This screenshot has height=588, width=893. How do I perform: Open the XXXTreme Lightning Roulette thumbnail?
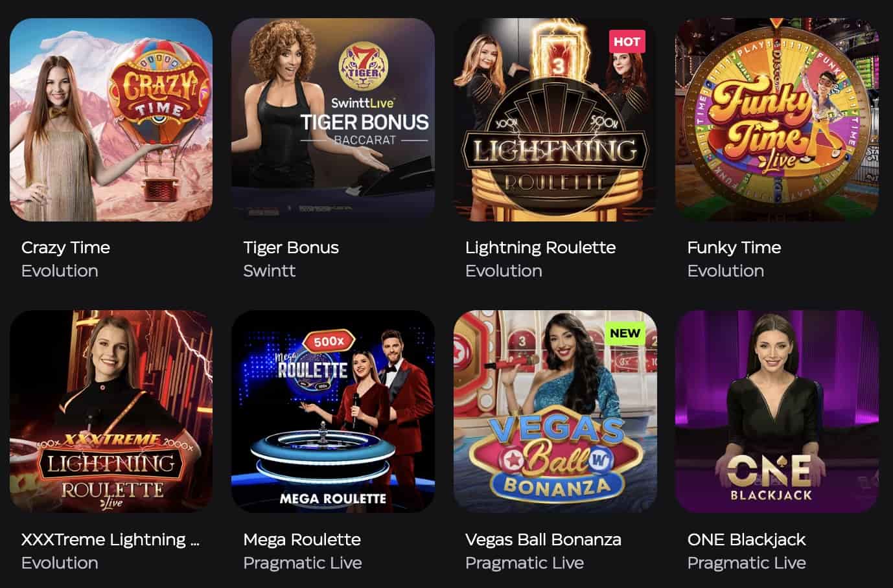pos(111,411)
